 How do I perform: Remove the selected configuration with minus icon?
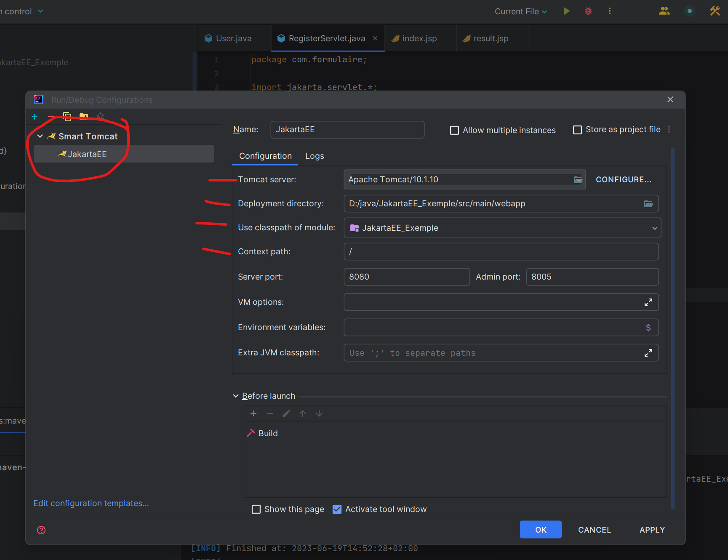(51, 117)
